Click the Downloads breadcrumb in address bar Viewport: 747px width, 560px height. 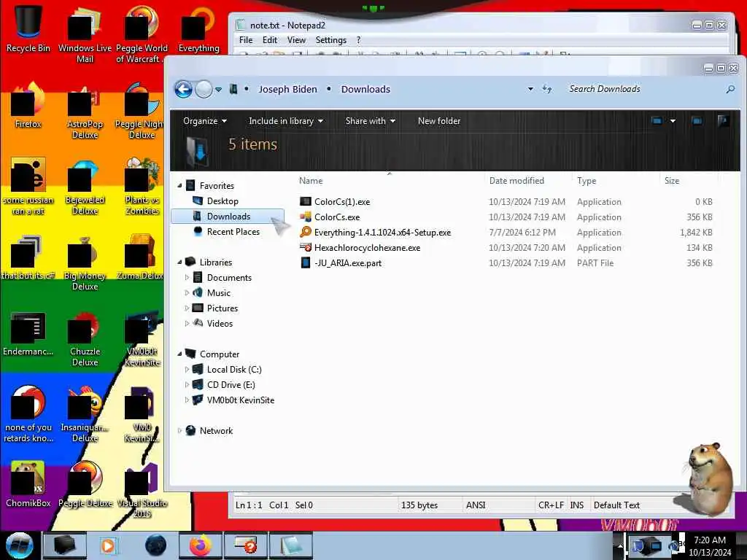(365, 89)
